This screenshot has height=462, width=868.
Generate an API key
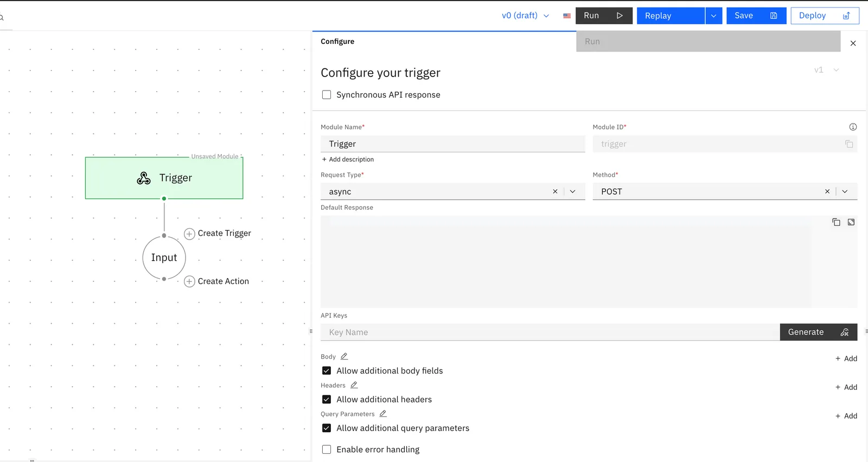[819, 332]
